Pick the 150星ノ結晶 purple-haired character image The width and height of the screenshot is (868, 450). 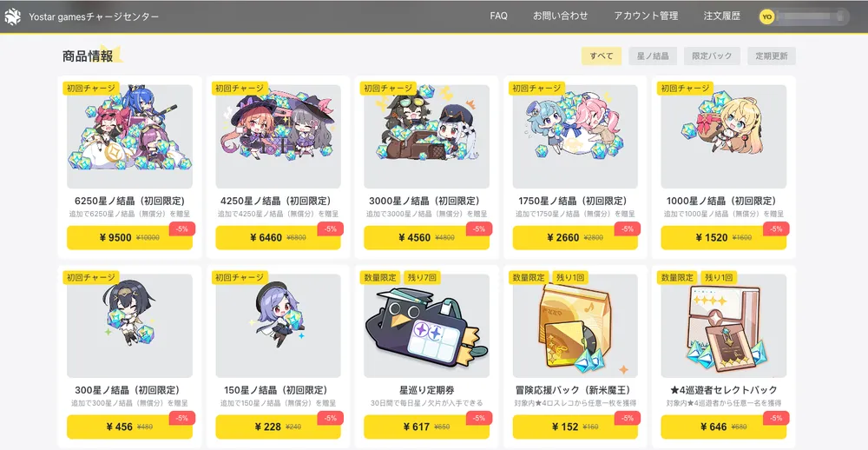pyautogui.click(x=278, y=326)
